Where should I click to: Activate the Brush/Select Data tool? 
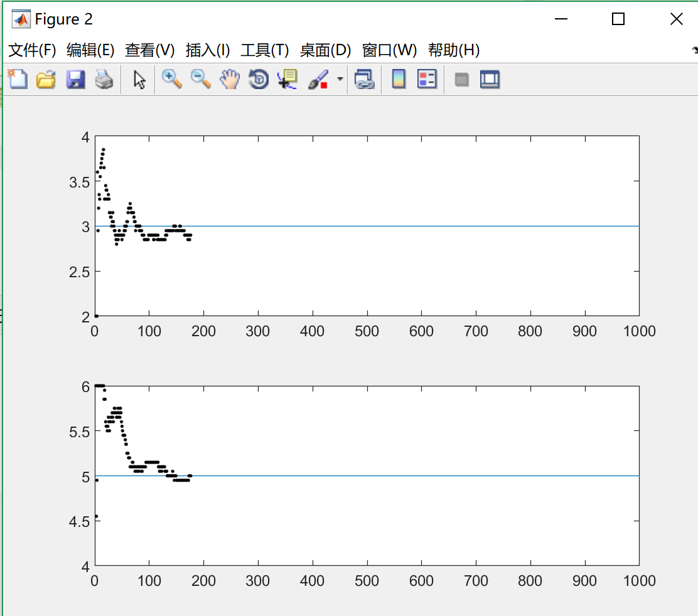pyautogui.click(x=317, y=79)
